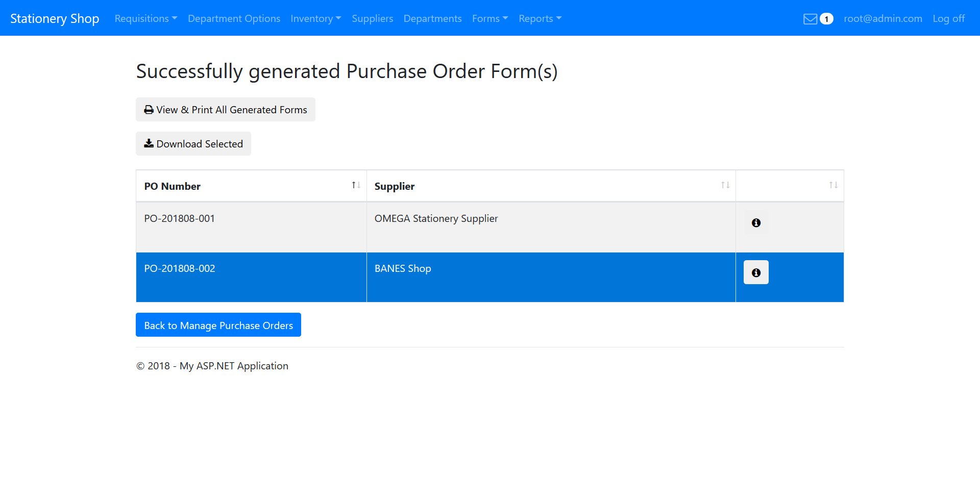
Task: Expand the Inventory menu
Action: (x=315, y=18)
